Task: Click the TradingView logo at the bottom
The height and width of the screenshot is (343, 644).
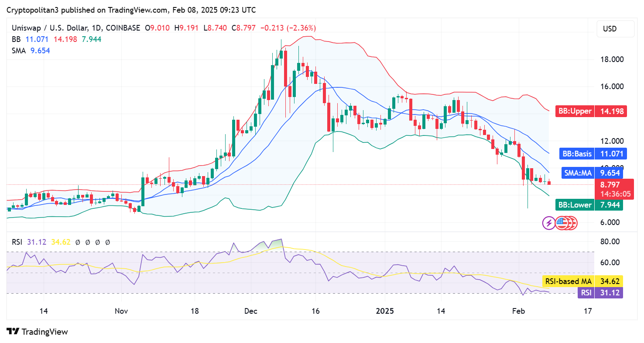Action: pos(38,332)
